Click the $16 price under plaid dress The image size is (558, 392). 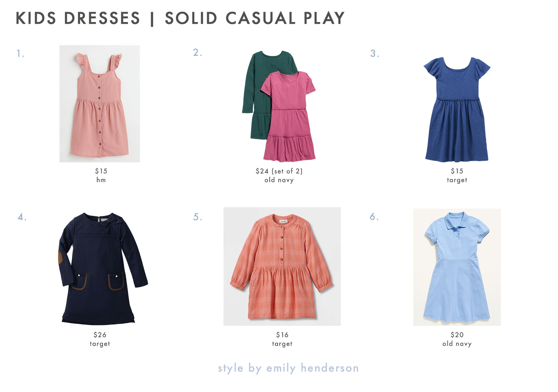(x=282, y=335)
